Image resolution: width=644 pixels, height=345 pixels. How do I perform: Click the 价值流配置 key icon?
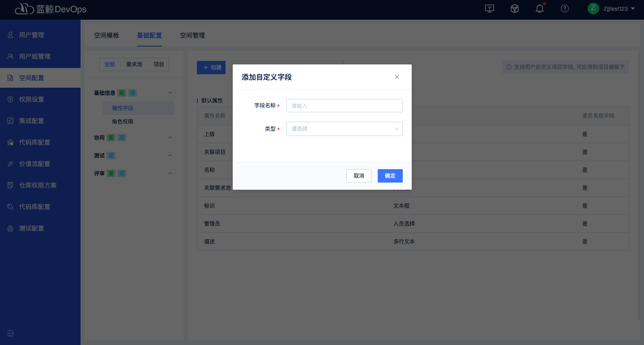click(10, 164)
